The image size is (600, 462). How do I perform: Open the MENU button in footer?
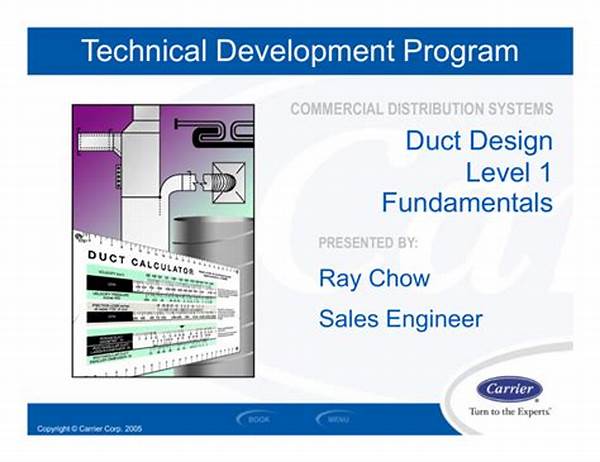coord(338,418)
